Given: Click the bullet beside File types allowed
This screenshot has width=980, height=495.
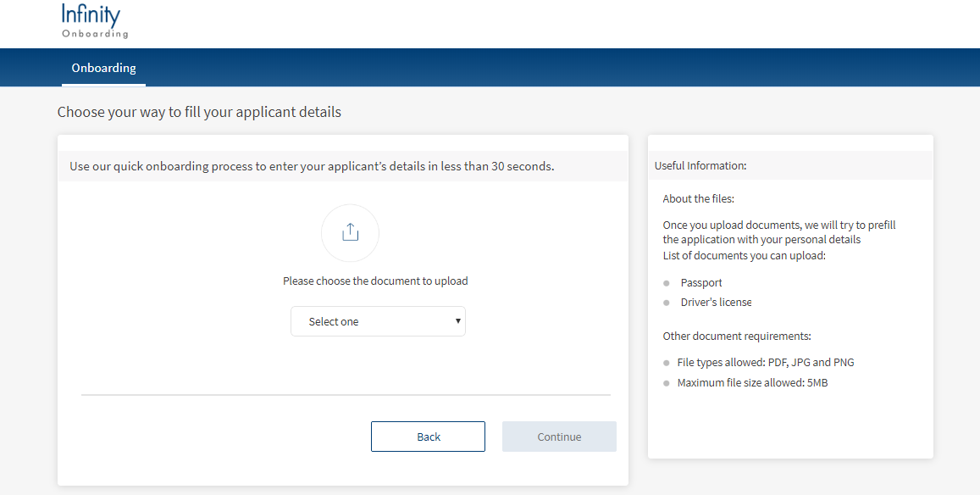Looking at the screenshot, I should point(667,363).
